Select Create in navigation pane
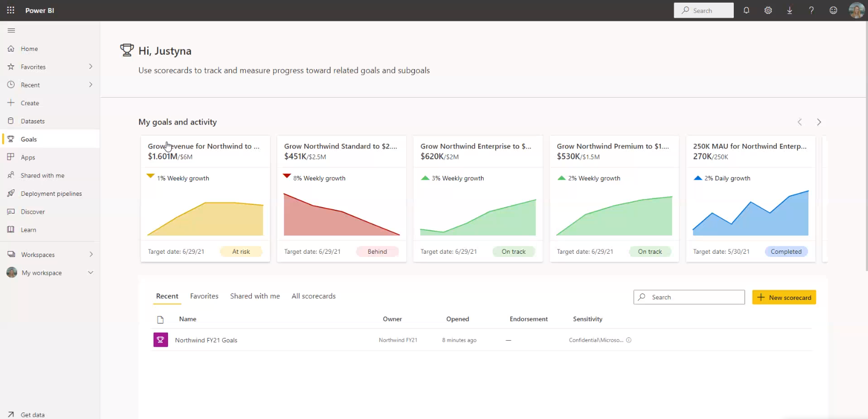 point(50,103)
